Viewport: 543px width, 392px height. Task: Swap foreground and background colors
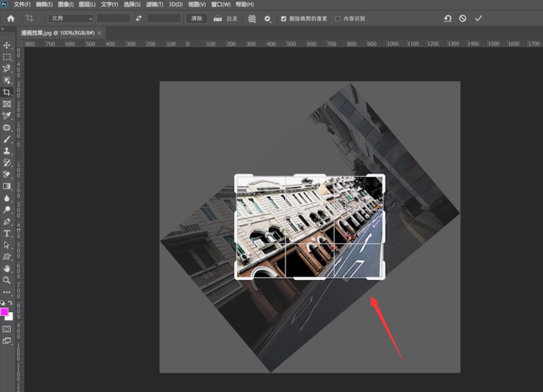pyautogui.click(x=10, y=303)
